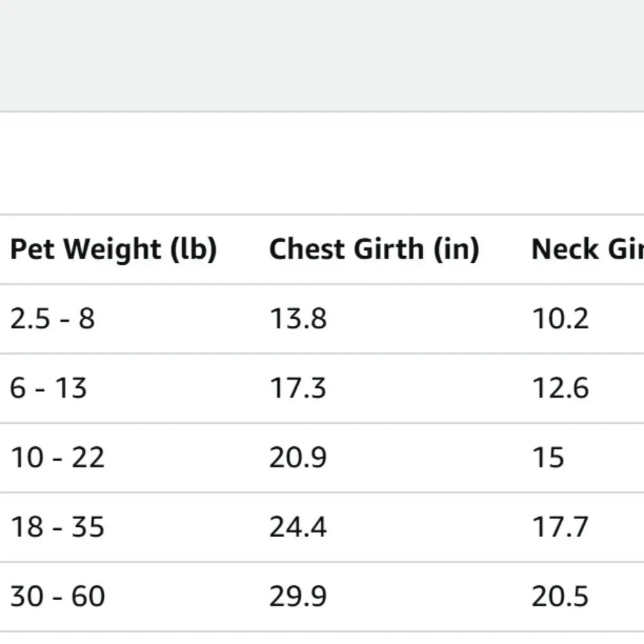Viewport: 644px width, 644px height.
Task: Click neck girth value 12.6
Action: tap(560, 388)
